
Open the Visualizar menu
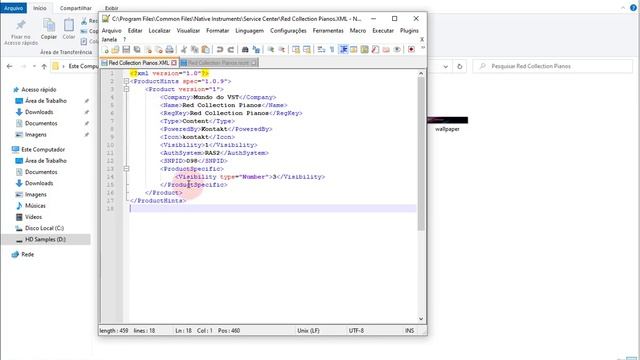pyautogui.click(x=188, y=31)
